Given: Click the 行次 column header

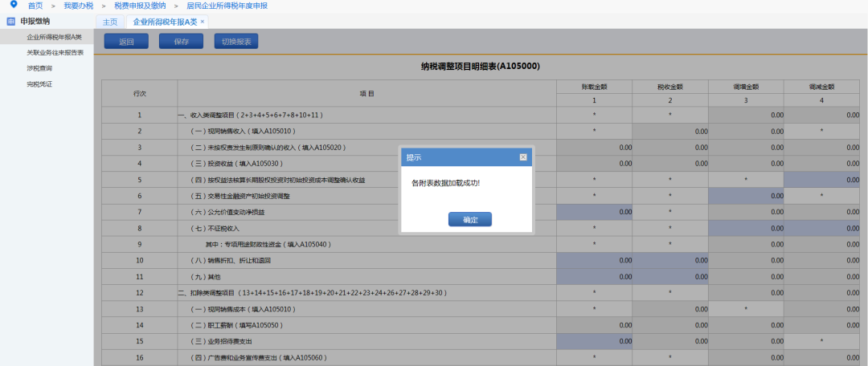Looking at the screenshot, I should [x=140, y=94].
